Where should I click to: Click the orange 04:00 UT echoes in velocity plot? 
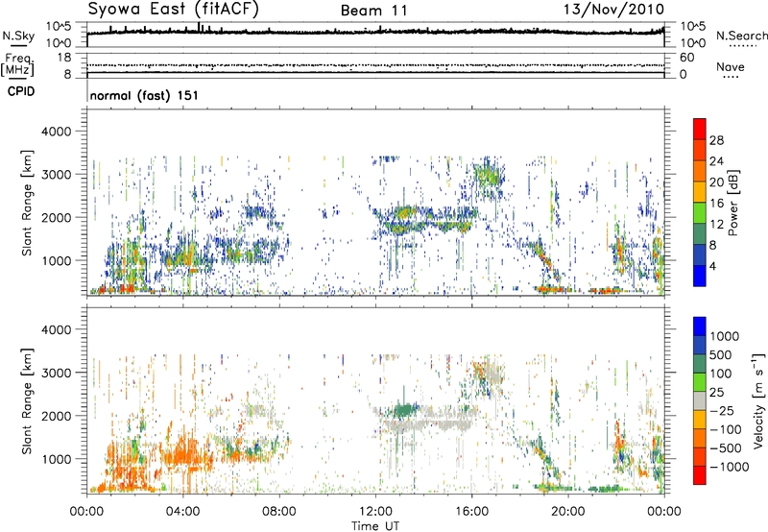coord(186,453)
